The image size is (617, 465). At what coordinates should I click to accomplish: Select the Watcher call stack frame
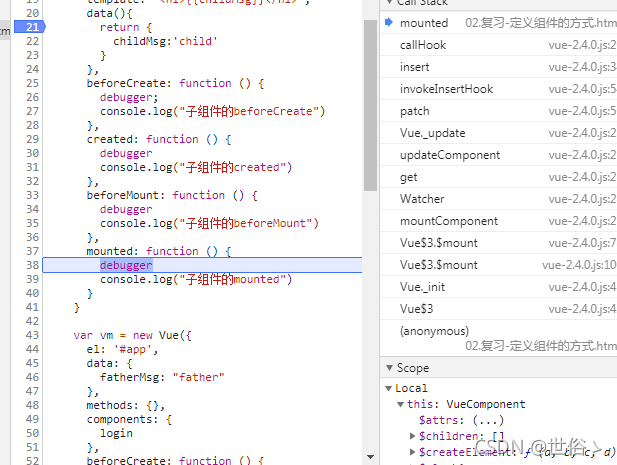[x=499, y=199]
